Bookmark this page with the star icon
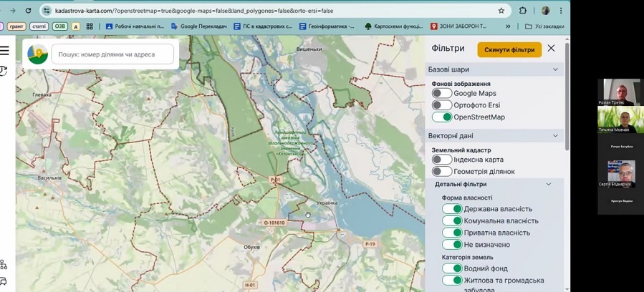Viewport: 644px width, 292px height. [x=501, y=11]
